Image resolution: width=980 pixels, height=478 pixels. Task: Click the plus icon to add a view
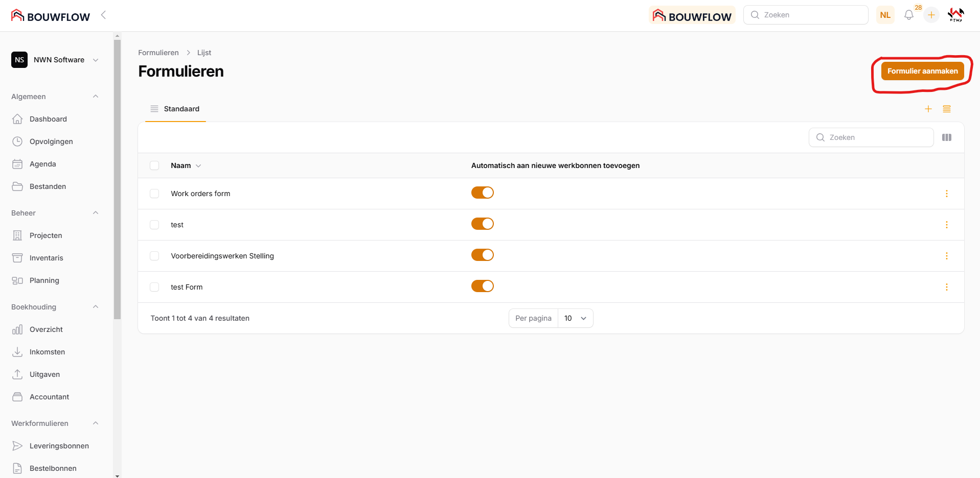coord(928,109)
